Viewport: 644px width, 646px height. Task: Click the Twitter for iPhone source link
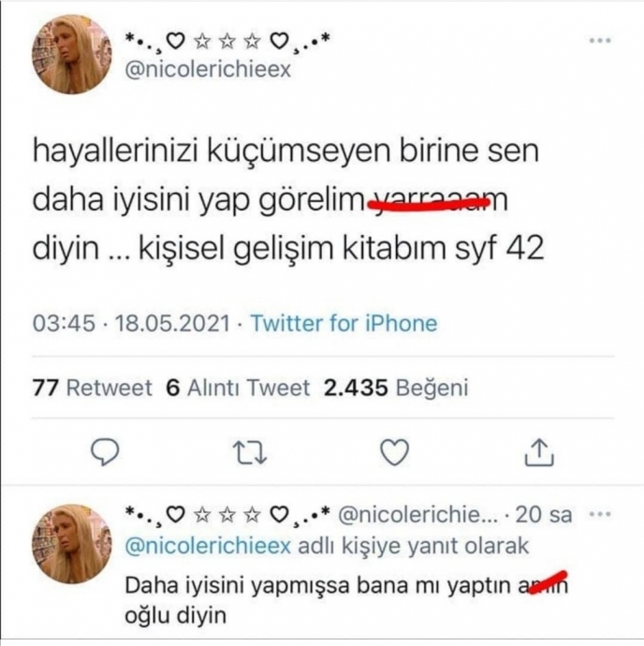[344, 323]
